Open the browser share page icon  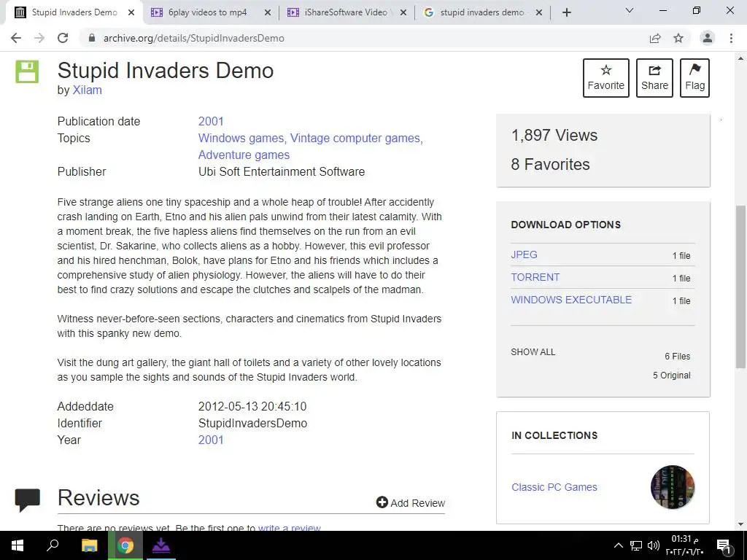coord(655,38)
